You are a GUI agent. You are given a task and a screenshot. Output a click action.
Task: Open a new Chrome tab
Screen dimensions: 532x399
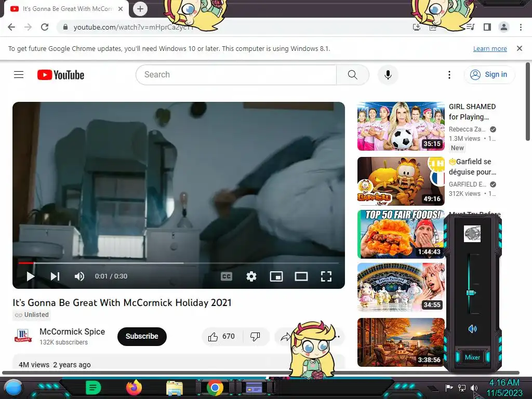click(x=140, y=9)
